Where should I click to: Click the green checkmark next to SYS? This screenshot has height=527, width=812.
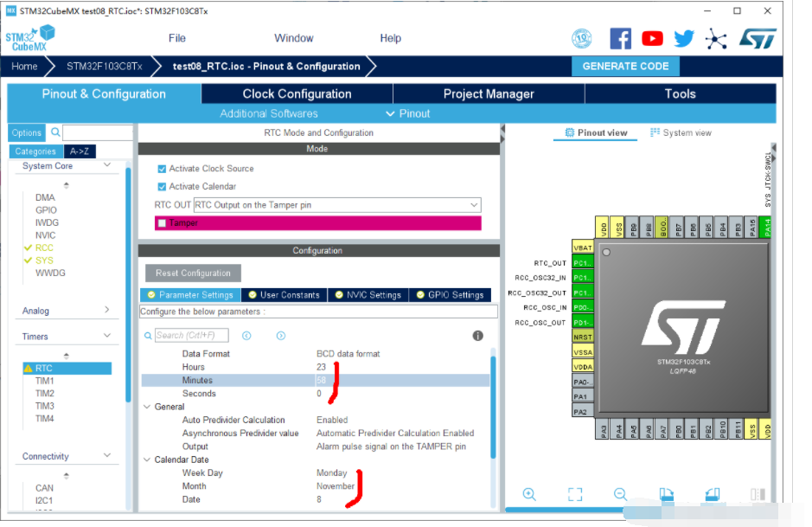point(28,260)
